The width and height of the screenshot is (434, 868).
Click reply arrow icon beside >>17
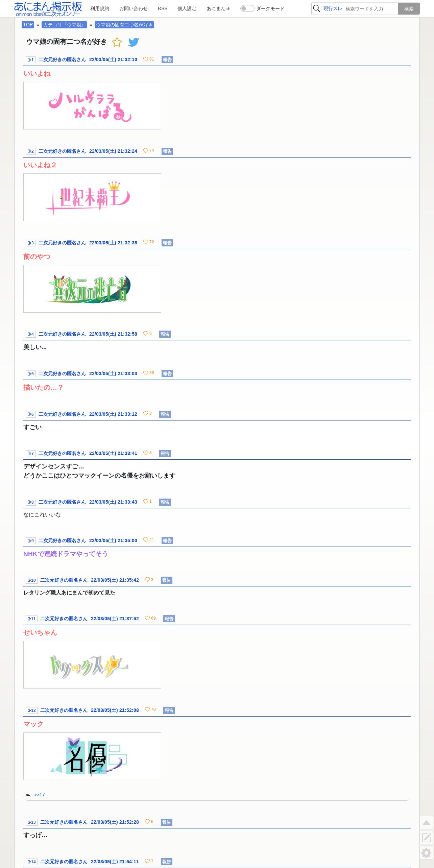click(28, 795)
